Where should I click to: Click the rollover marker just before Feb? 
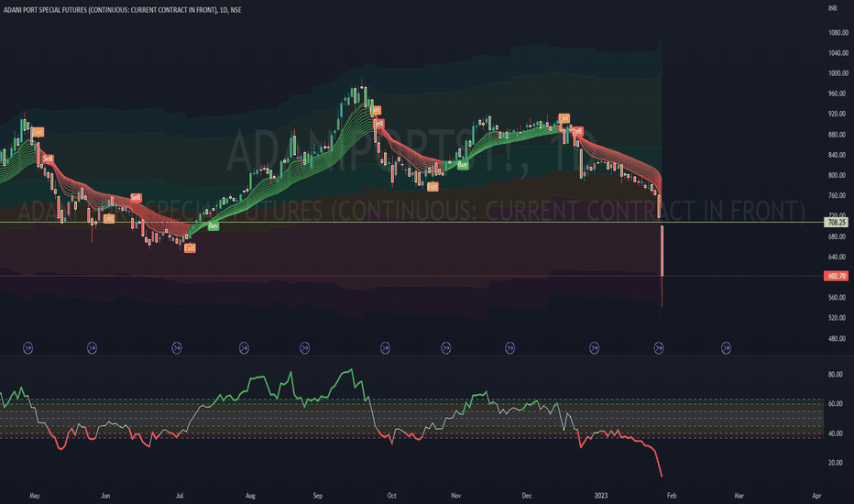[x=659, y=347]
